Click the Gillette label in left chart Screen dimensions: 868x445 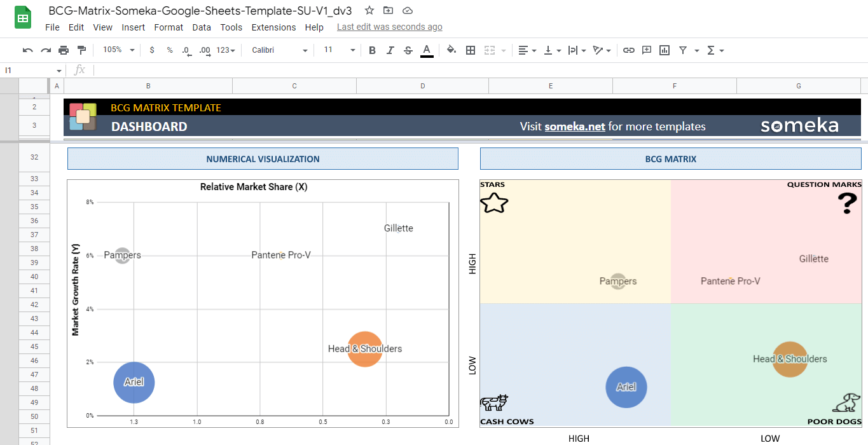(399, 228)
